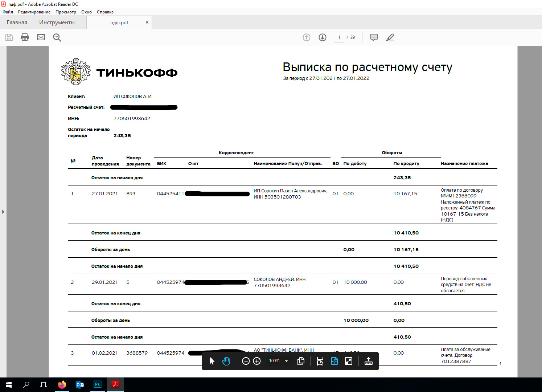Zoom out with the minus icon
The width and height of the screenshot is (542, 392).
246,361
